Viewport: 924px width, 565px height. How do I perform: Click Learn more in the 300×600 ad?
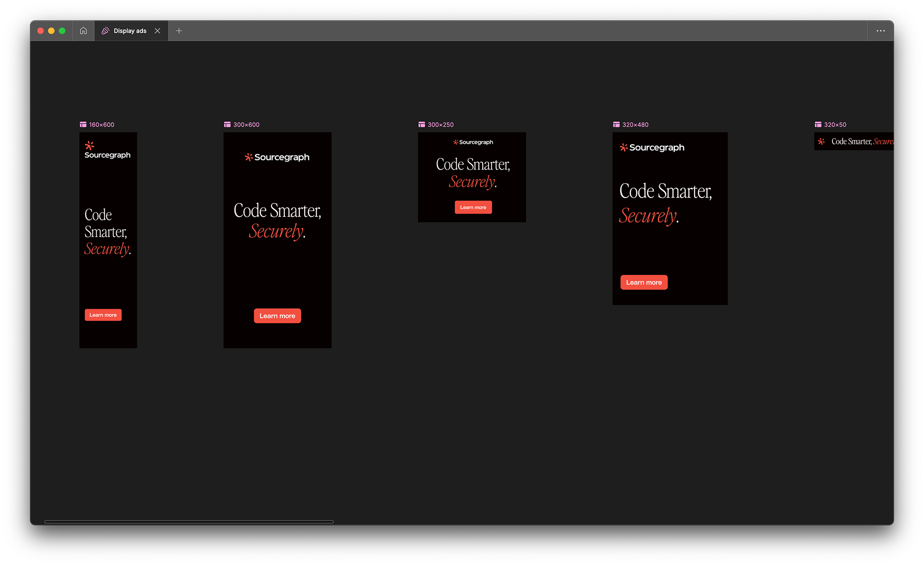pos(277,315)
